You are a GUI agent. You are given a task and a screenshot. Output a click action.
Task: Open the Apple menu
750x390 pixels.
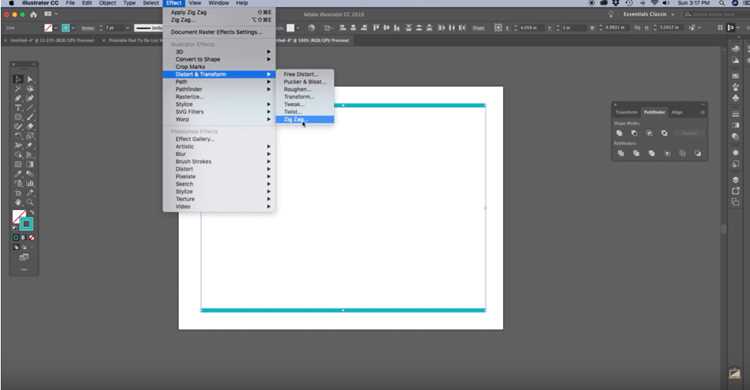(11, 3)
